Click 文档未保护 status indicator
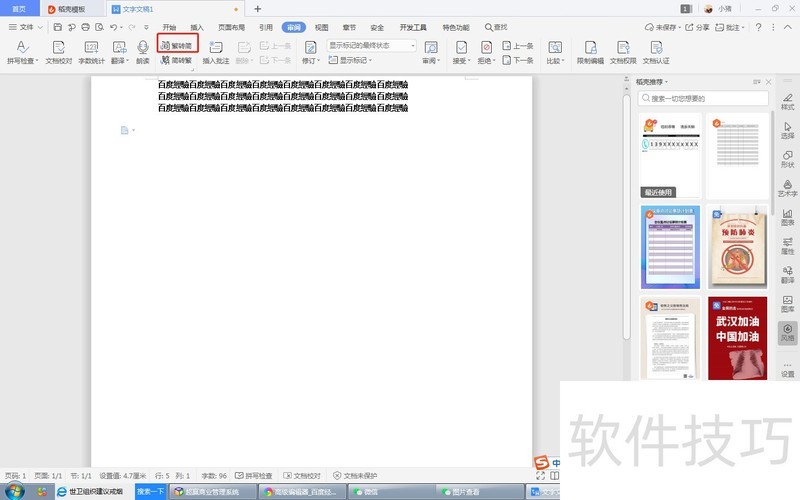Viewport: 800px width, 500px height. pyautogui.click(x=355, y=476)
